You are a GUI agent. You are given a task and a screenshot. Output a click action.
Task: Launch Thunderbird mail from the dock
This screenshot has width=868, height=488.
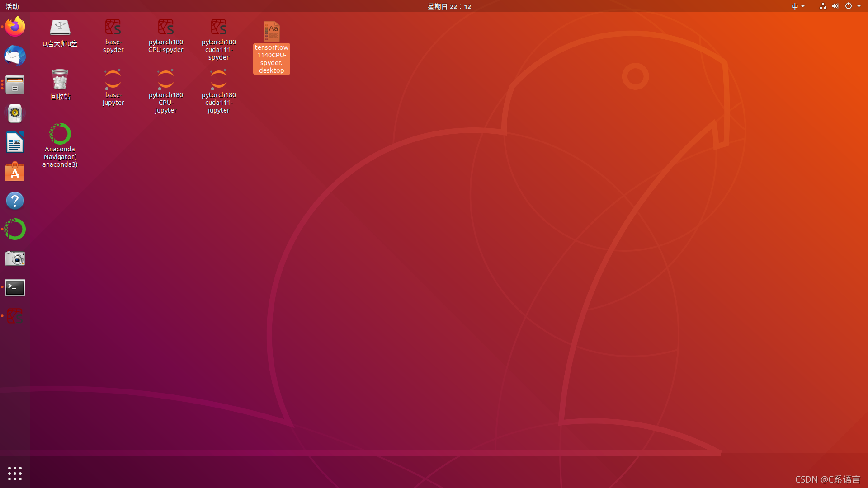pos(15,56)
